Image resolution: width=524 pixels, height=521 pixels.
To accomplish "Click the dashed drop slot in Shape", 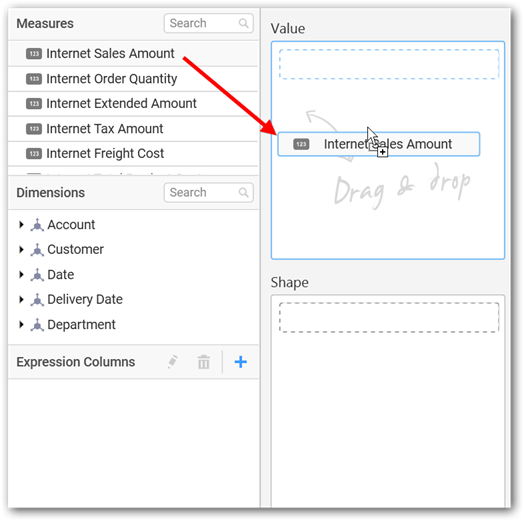I will coord(389,317).
